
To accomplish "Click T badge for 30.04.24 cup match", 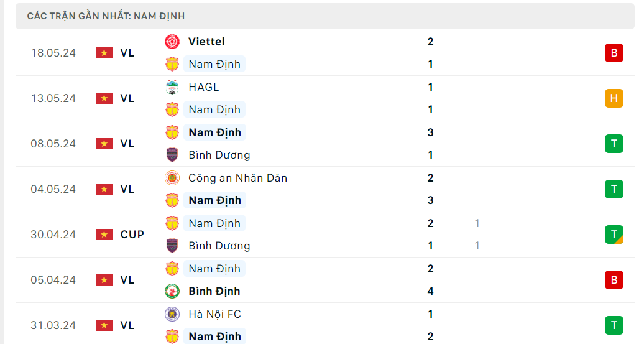I will [614, 235].
